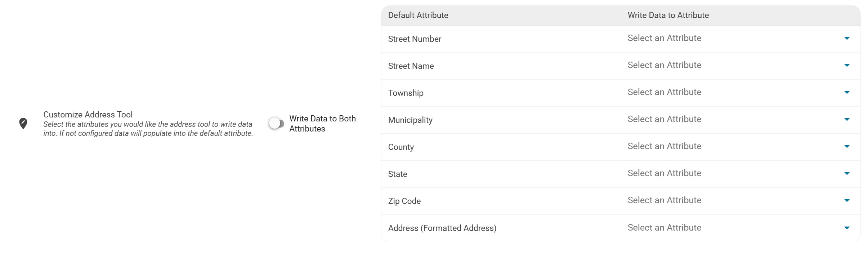Click Select an Attribute field for Street Number
The height and width of the screenshot is (254, 868).
664,38
